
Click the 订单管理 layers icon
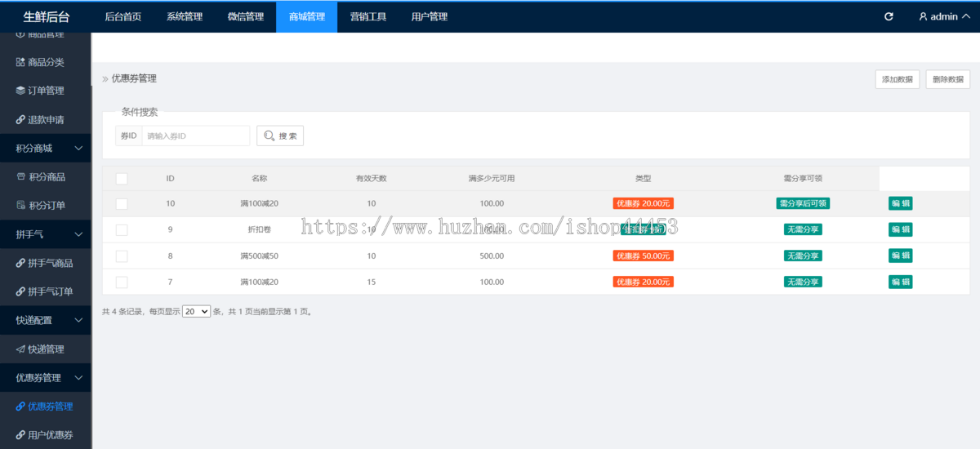pos(20,91)
